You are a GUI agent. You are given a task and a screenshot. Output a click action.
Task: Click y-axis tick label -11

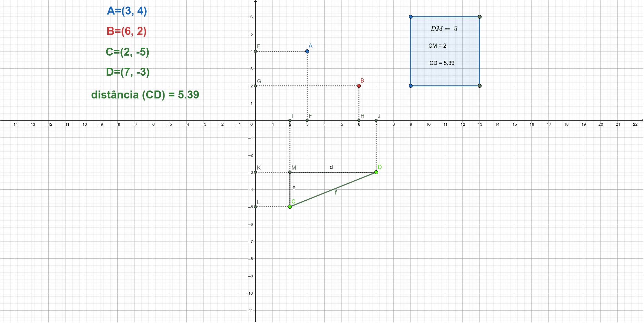click(x=249, y=311)
